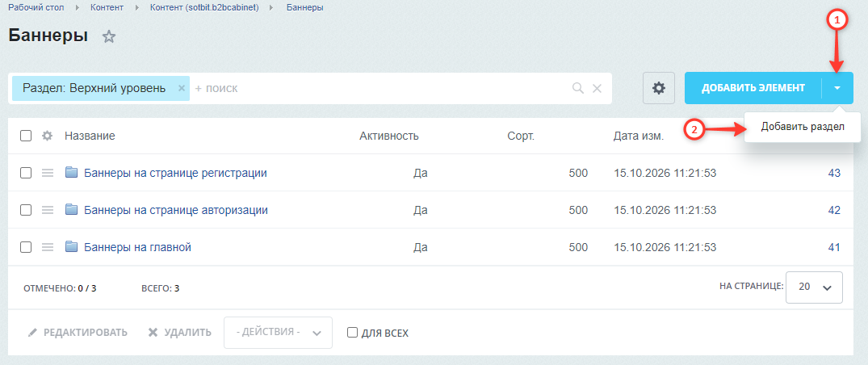Open 'Баннеры на главной' section
Screen dimensions: 868x365
point(138,247)
